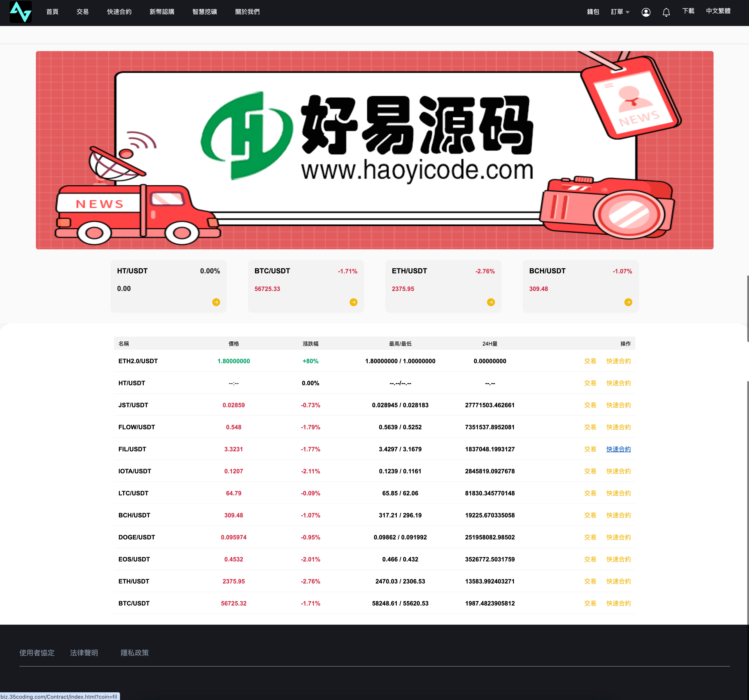
Task: Click 交易 in the FIL/USDT row
Action: (590, 449)
